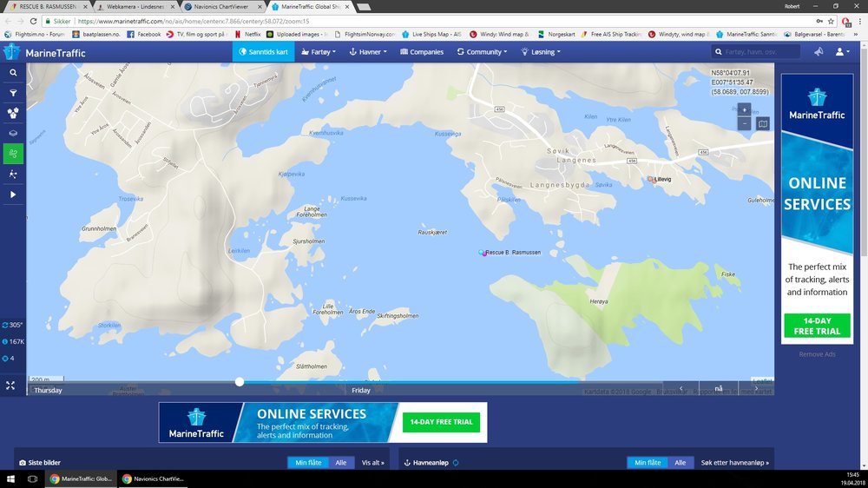
Task: Open the Companies menu item
Action: coord(422,51)
